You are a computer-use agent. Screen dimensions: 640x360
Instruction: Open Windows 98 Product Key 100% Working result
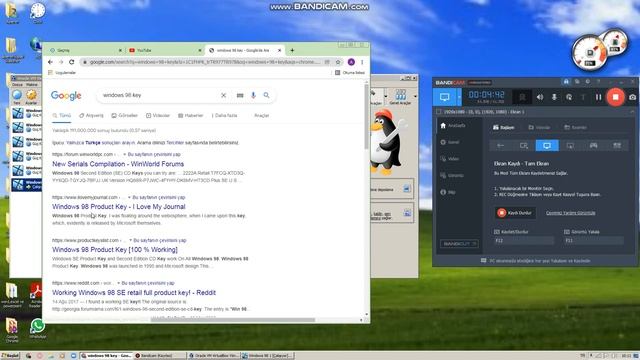pyautogui.click(x=115, y=249)
